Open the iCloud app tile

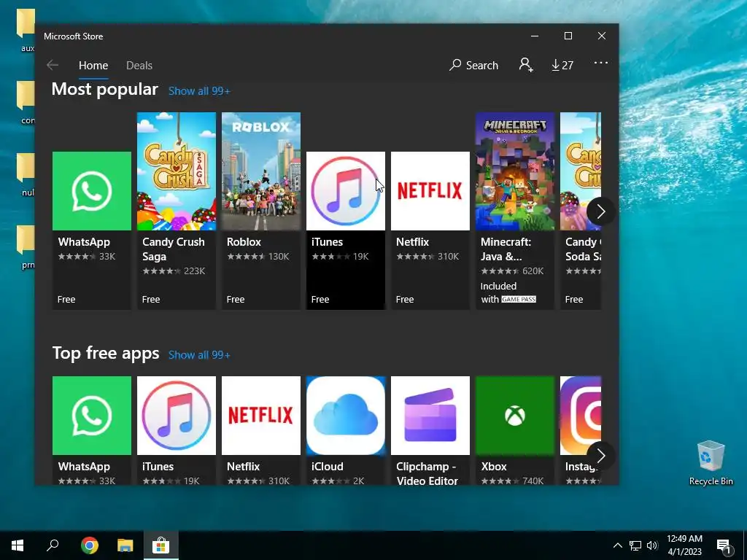click(345, 430)
